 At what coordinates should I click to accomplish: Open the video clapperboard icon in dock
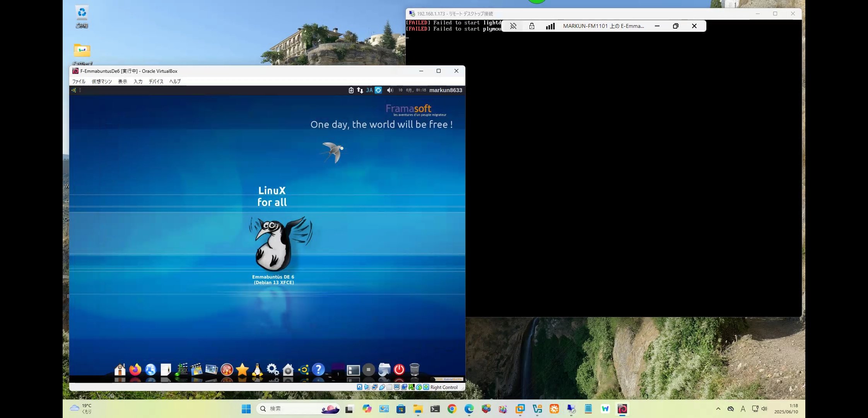click(x=196, y=370)
